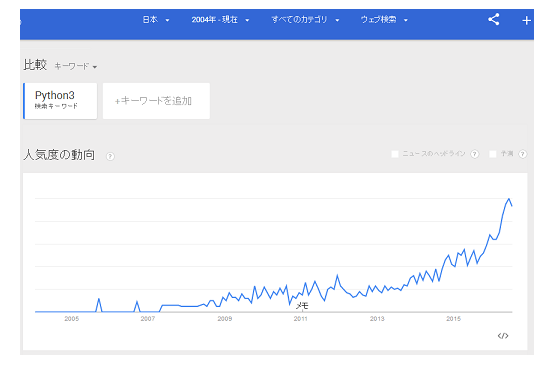The width and height of the screenshot is (556, 380).
Task: Open the すべてのカテゴリ dropdown
Action: 305,19
